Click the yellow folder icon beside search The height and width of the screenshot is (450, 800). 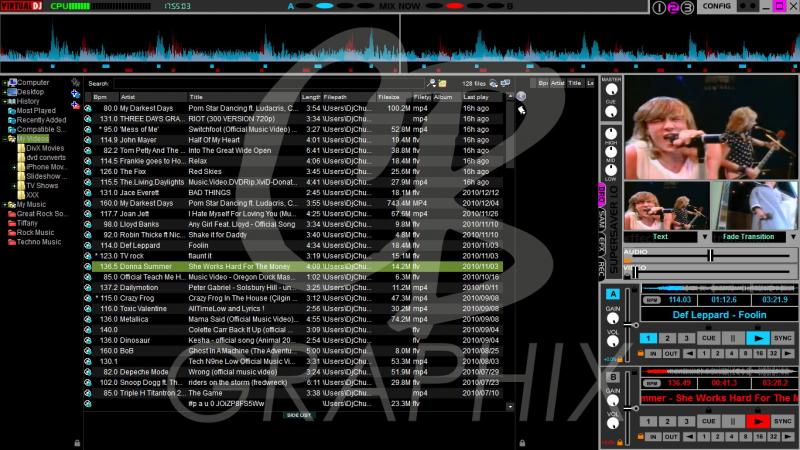[x=442, y=83]
